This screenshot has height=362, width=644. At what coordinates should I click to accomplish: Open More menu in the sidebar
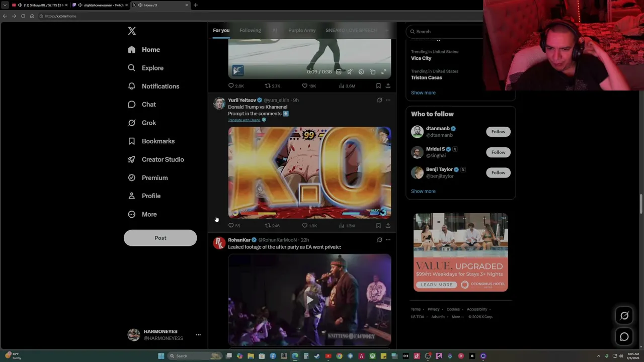coord(142,214)
